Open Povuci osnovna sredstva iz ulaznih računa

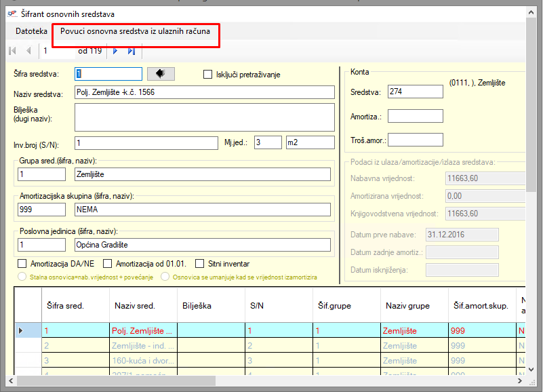tap(136, 31)
